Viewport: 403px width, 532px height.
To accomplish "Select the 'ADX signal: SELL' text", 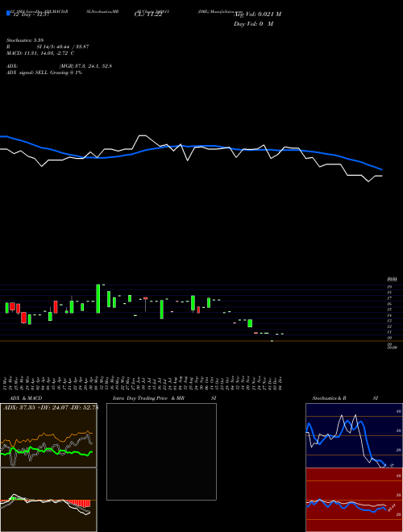I will pos(27,73).
